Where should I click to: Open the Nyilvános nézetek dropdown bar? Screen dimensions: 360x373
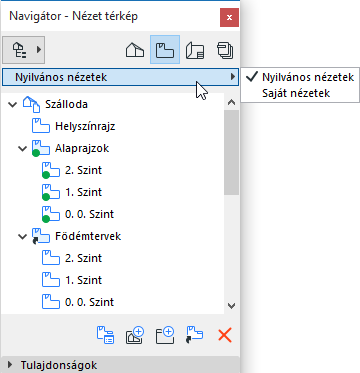pos(120,77)
